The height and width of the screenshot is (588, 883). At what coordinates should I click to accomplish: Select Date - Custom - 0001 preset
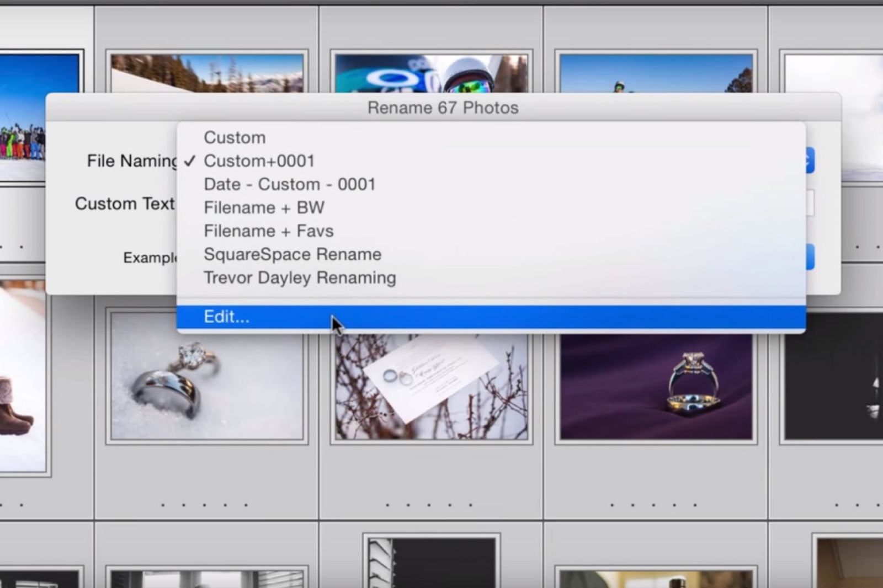(289, 184)
